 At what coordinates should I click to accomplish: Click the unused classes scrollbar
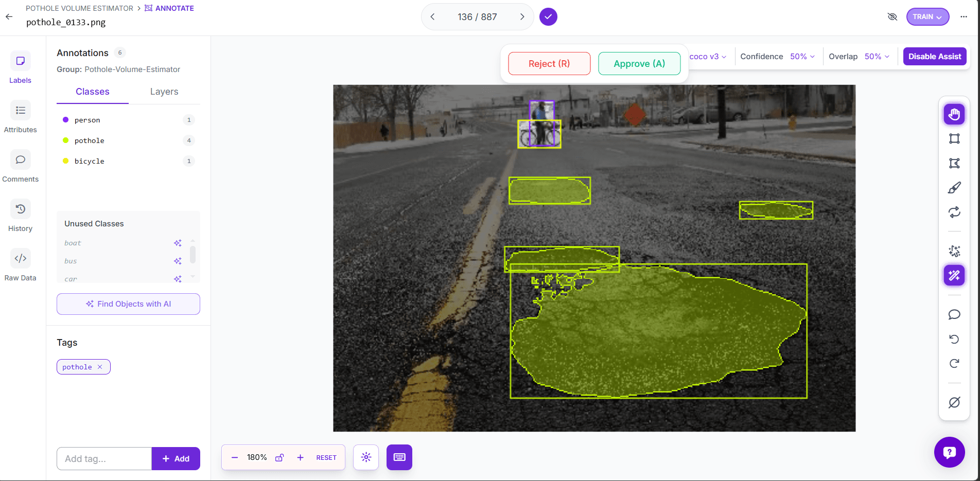click(192, 255)
